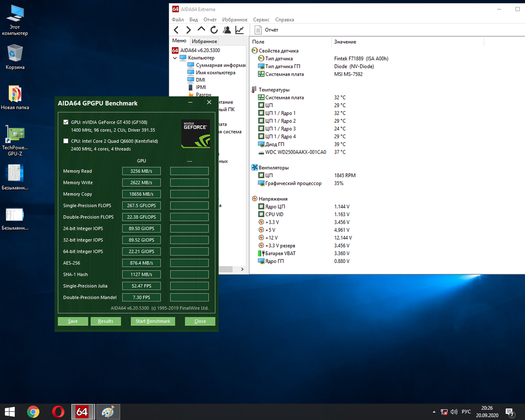The width and height of the screenshot is (525, 420).
Task: Click the Memory Read GPU result 3256 MB/s
Action: 141,171
